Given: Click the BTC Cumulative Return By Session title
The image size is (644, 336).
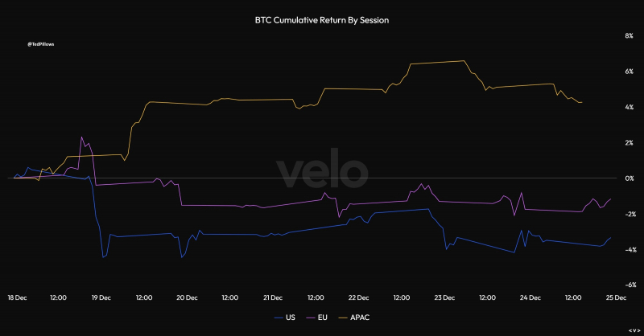Looking at the screenshot, I should (x=321, y=20).
